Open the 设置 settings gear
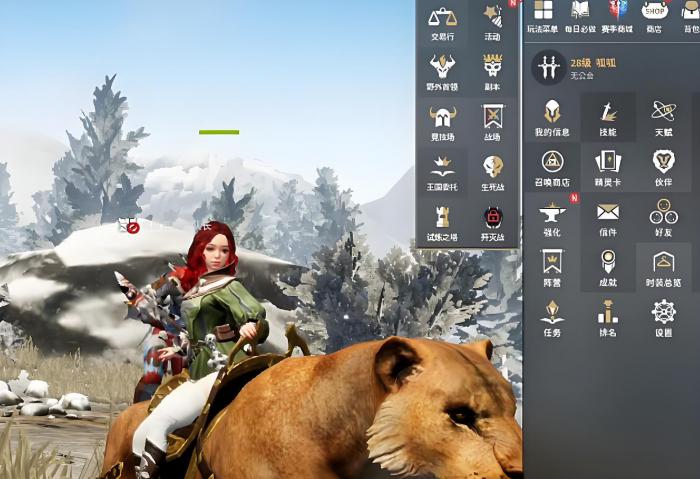The width and height of the screenshot is (700, 479). pyautogui.click(x=663, y=318)
